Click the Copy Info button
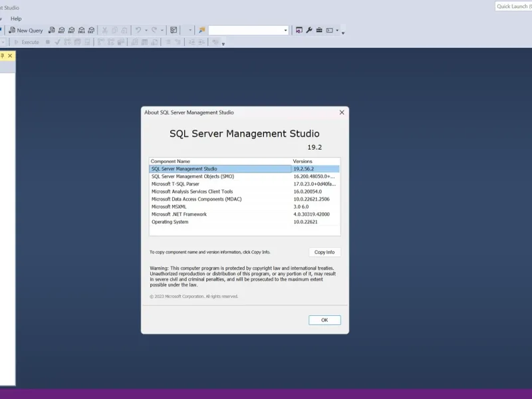This screenshot has height=399, width=532. tap(325, 252)
